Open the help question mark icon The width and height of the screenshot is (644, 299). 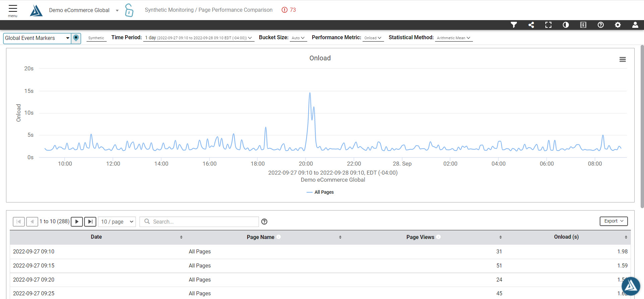[601, 25]
